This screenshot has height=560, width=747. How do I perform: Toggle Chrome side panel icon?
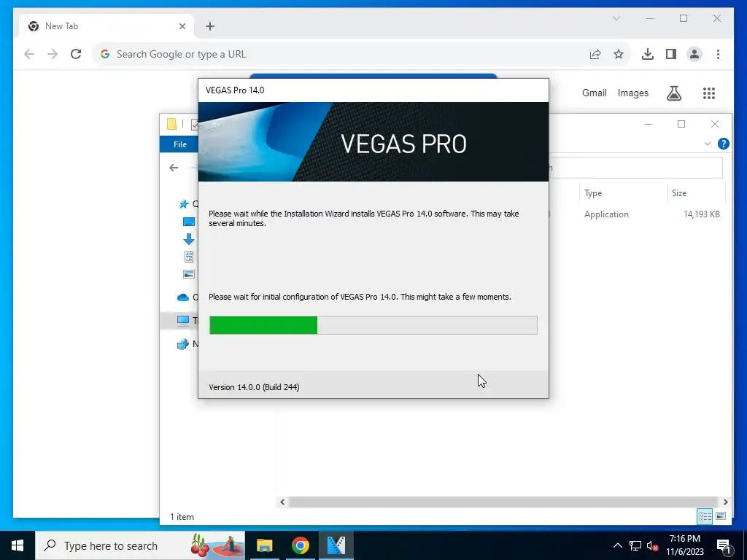coord(671,54)
